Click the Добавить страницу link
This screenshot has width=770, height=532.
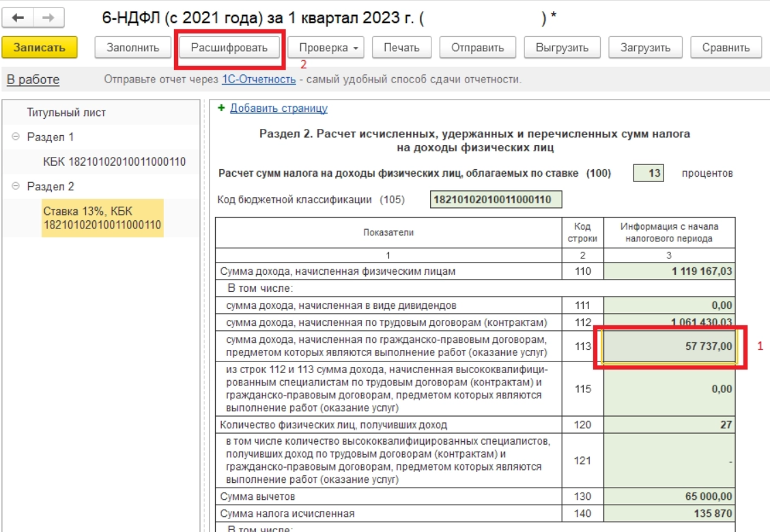[279, 108]
